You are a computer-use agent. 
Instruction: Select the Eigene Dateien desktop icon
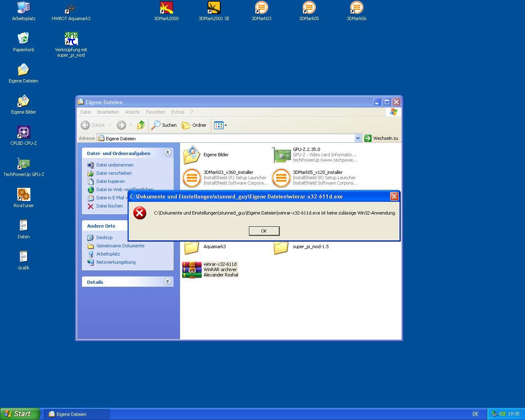click(23, 73)
